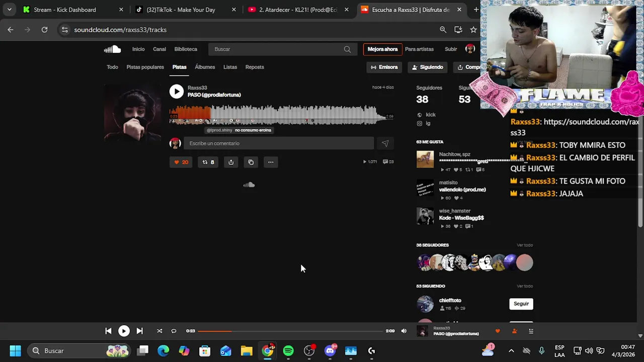The image size is (644, 362).
Task: Toggle follow artist icon in bottom player
Action: click(514, 331)
